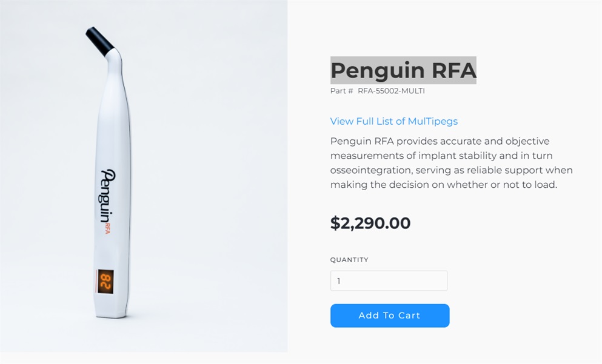Click the word "MulTipegs" in the blue link

[x=432, y=121]
